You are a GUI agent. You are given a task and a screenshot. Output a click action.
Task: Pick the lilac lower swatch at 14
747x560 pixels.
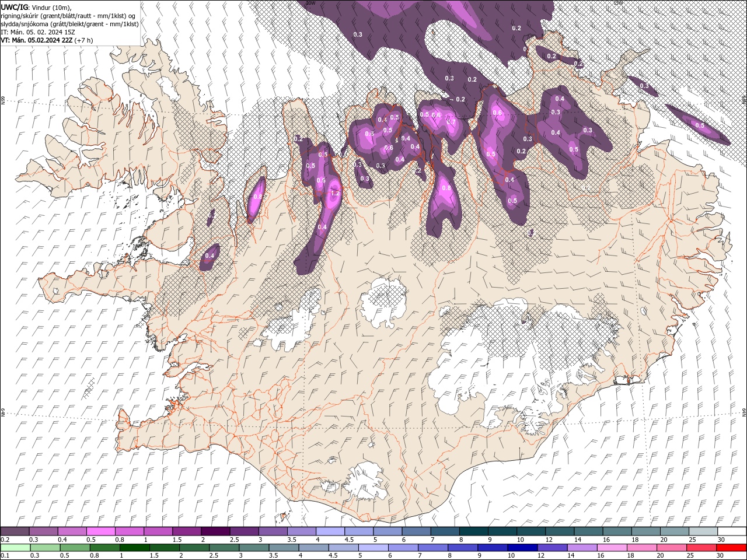(581, 548)
